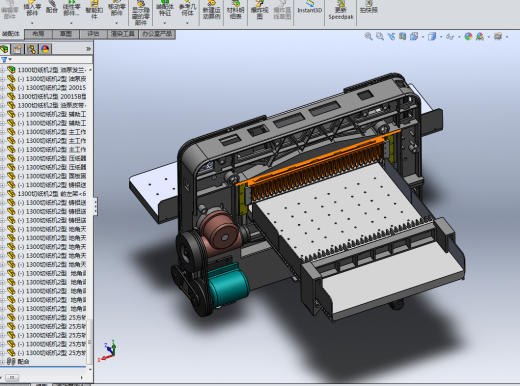This screenshot has height=386, width=520.
Task: Click the Display Style cube icon
Action: click(x=432, y=36)
